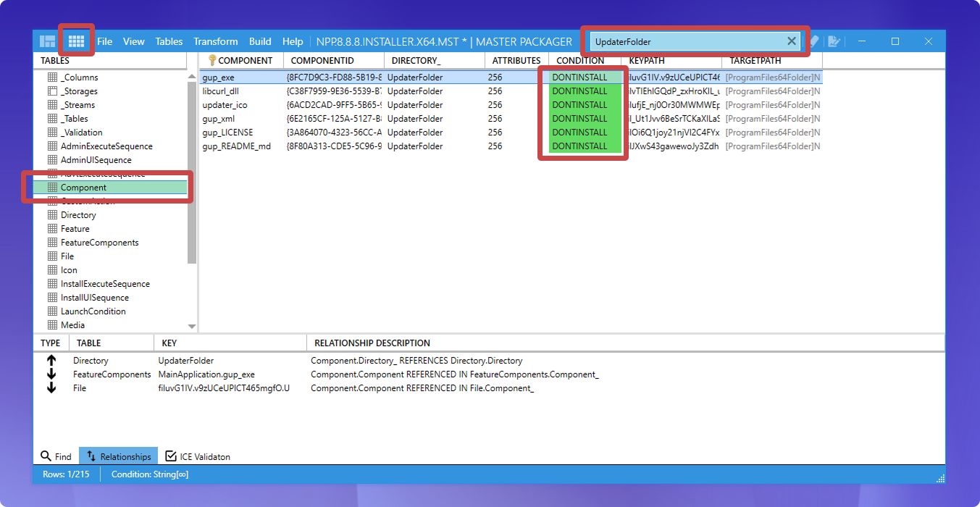Open the Build menu
The width and height of the screenshot is (980, 507).
tap(260, 41)
